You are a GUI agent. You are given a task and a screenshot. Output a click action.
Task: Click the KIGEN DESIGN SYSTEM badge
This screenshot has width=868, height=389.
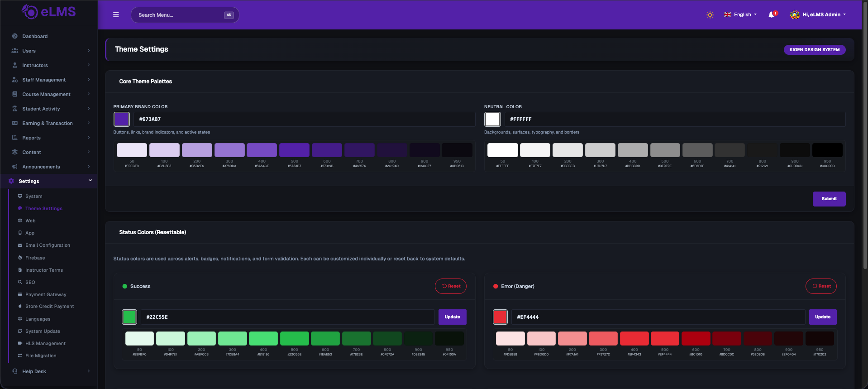(x=815, y=50)
